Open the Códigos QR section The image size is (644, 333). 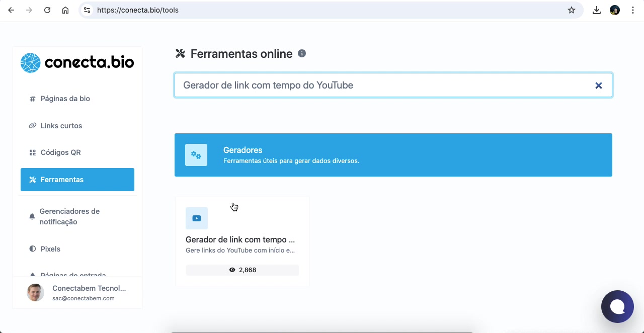coord(61,152)
